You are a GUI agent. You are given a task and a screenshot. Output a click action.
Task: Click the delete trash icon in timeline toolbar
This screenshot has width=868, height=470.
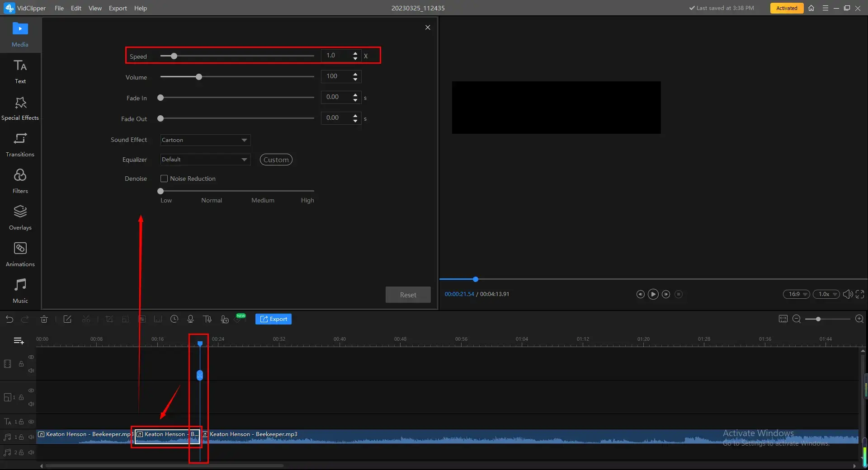pyautogui.click(x=44, y=319)
